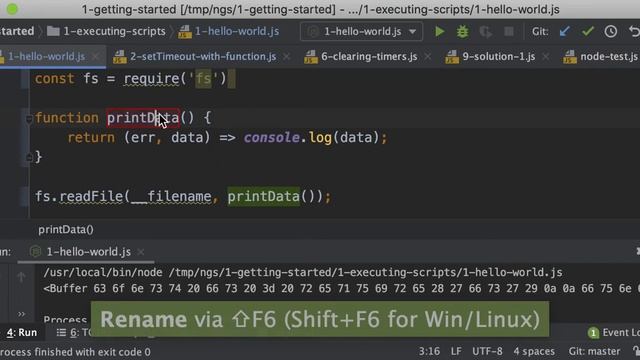Click the process finished status message
Screen dimensions: 640x360
click(x=76, y=352)
